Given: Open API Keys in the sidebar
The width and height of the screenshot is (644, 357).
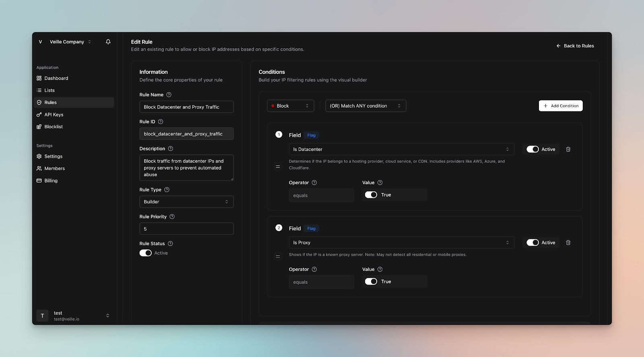Looking at the screenshot, I should (x=74, y=115).
